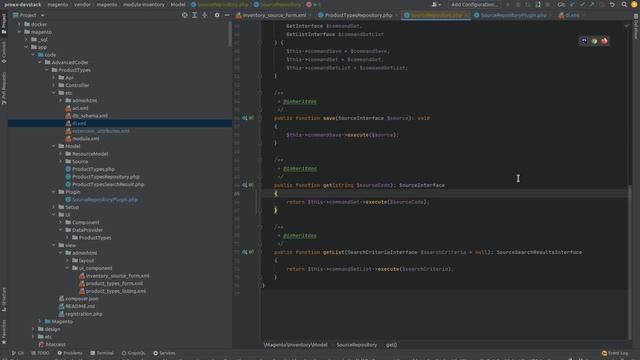Click the avatar icon at top right corner
Image resolution: width=640 pixels, height=360 pixels.
pos(634,4)
